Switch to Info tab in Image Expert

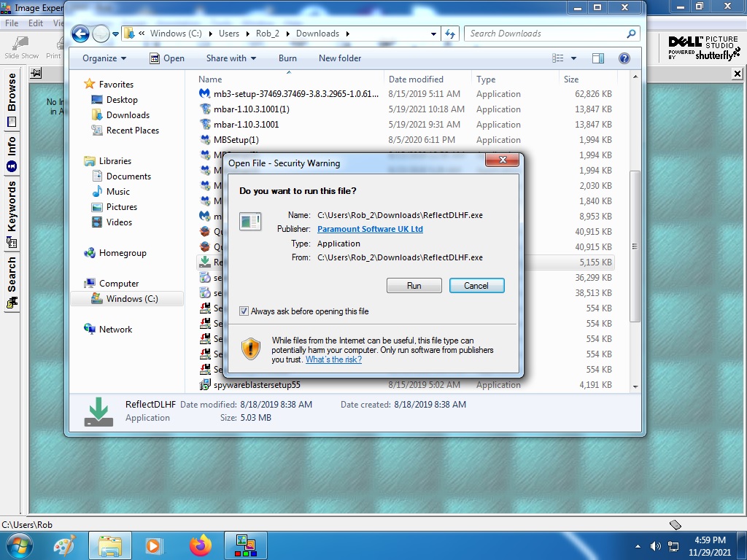pyautogui.click(x=12, y=154)
